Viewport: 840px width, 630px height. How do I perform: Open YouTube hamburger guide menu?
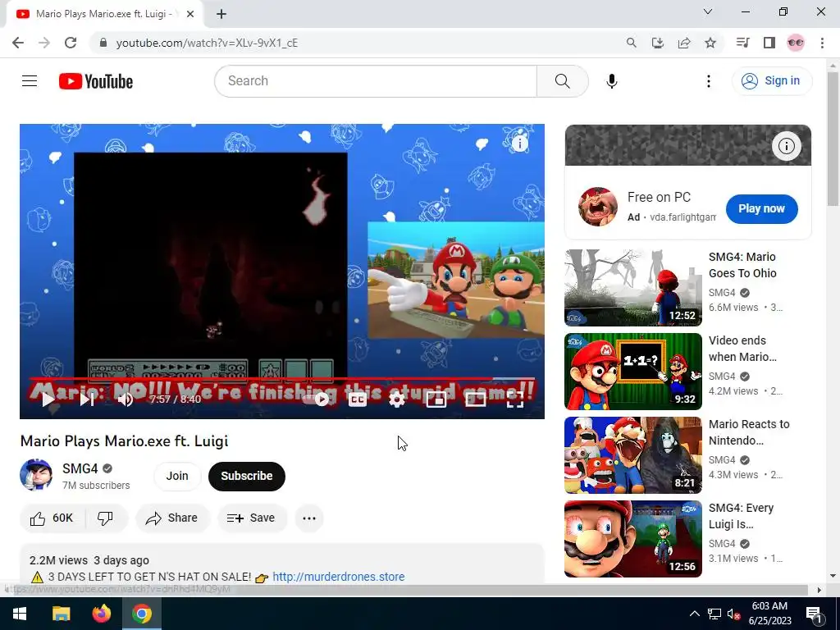(x=30, y=81)
